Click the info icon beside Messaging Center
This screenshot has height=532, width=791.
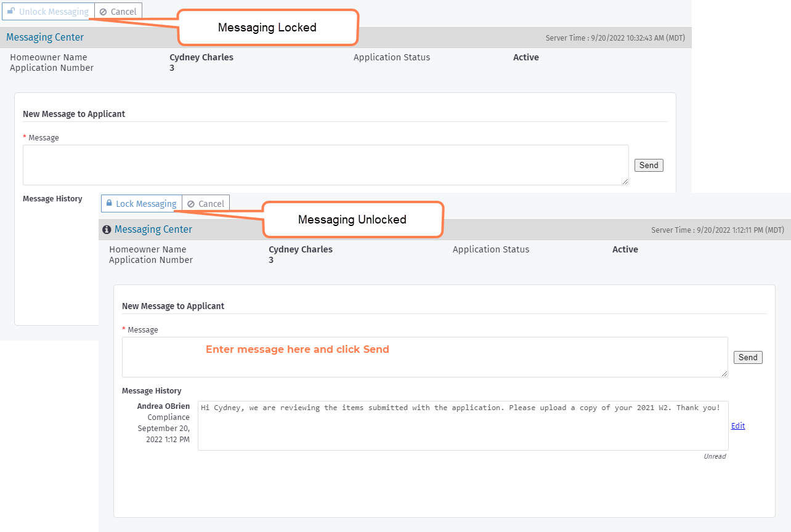point(107,230)
